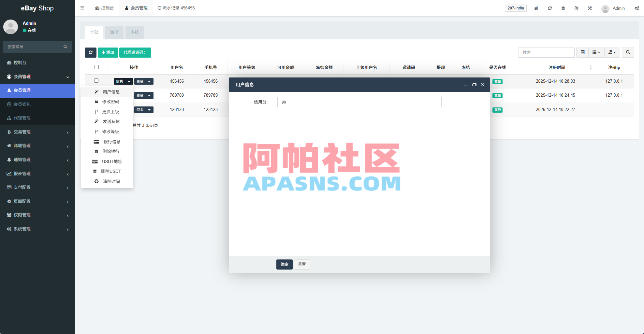Viewport: 644px width, 334px height.
Task: Open the export dropdown in table toolbar
Action: tap(612, 52)
